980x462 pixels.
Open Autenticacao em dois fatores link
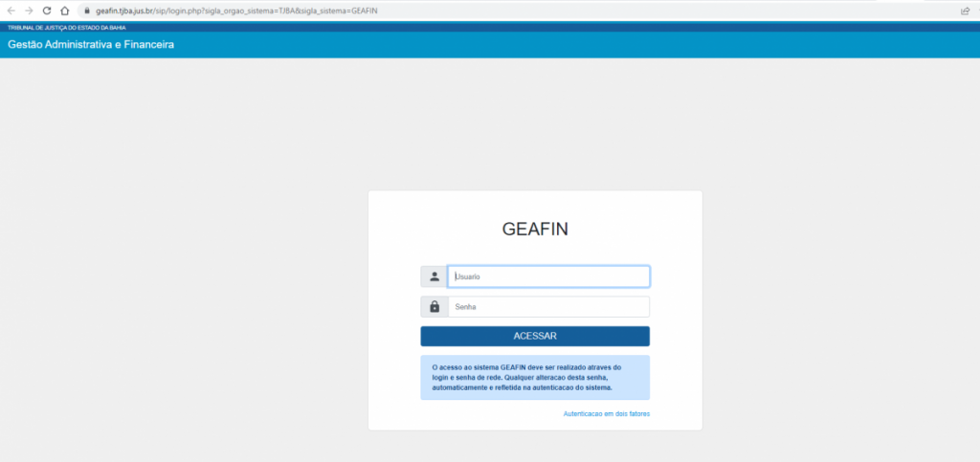tap(607, 414)
